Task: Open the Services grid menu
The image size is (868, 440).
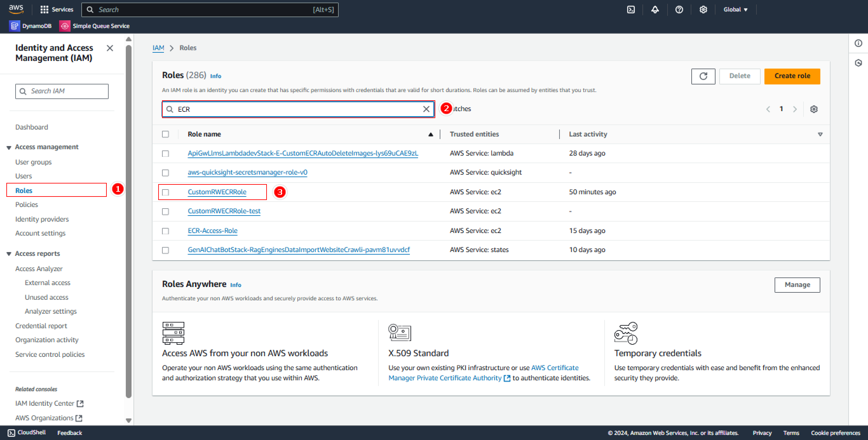Action: click(x=56, y=10)
